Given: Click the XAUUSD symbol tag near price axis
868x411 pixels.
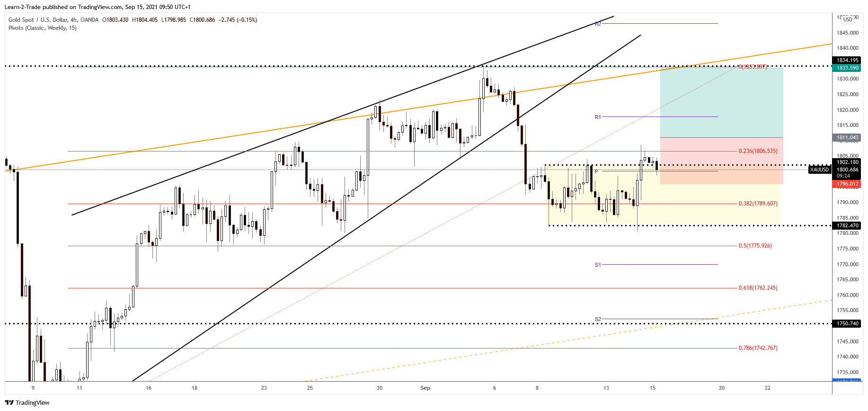Looking at the screenshot, I should click(x=819, y=170).
